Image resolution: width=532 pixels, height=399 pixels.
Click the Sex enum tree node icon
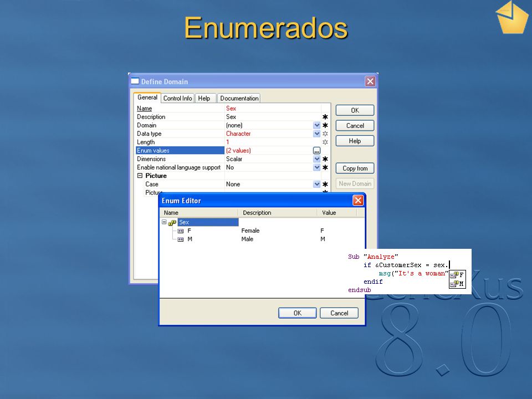(x=172, y=223)
